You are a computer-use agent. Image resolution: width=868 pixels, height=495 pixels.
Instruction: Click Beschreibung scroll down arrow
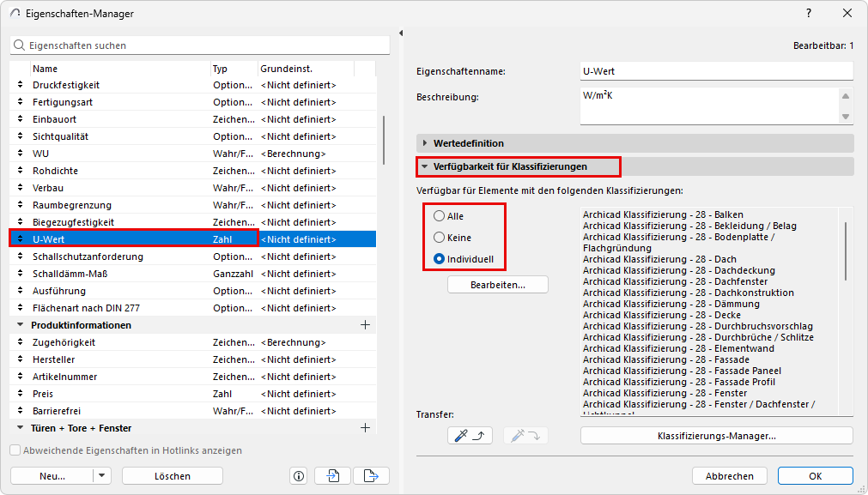[846, 116]
